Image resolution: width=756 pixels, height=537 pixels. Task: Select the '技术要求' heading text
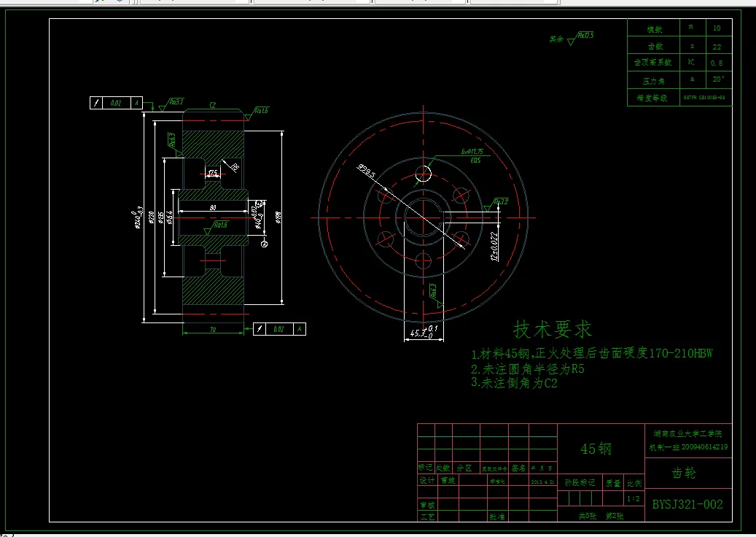point(552,330)
